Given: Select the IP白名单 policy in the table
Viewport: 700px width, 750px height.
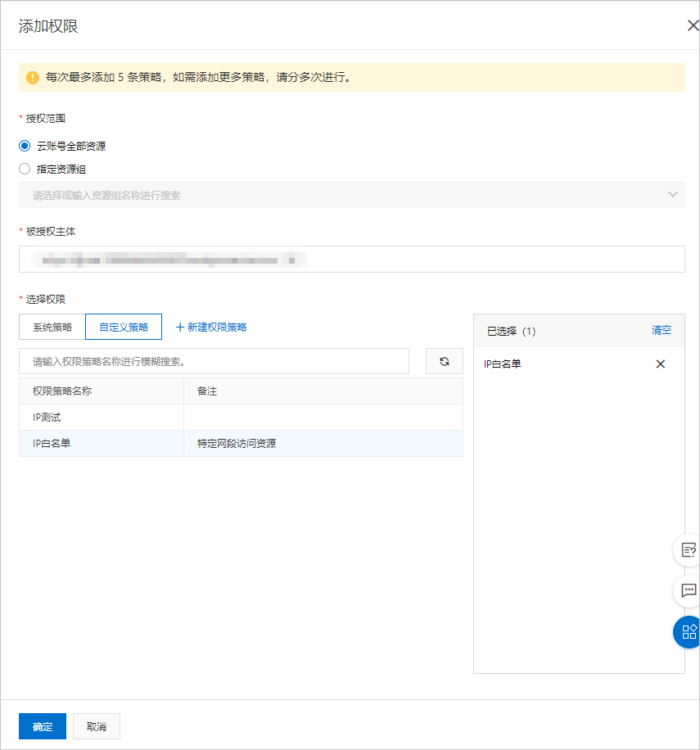Looking at the screenshot, I should click(241, 444).
